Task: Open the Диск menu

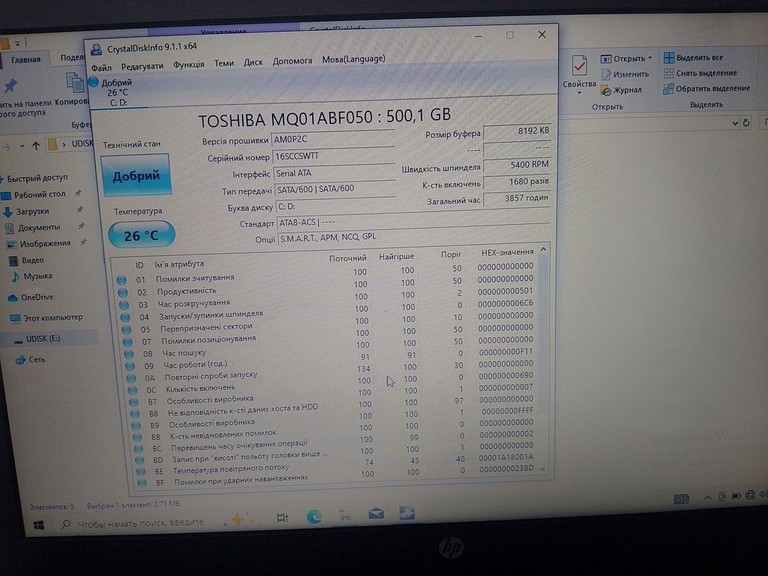Action: tap(253, 62)
